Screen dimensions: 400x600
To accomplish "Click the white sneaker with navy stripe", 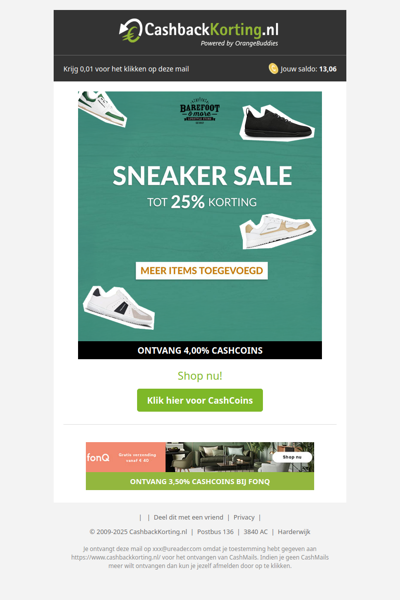I will point(119,307).
